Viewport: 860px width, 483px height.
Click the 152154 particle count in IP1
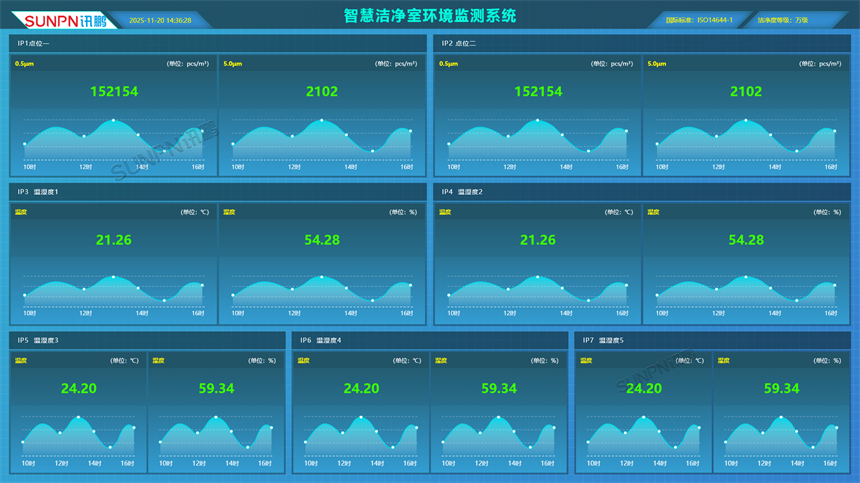114,91
